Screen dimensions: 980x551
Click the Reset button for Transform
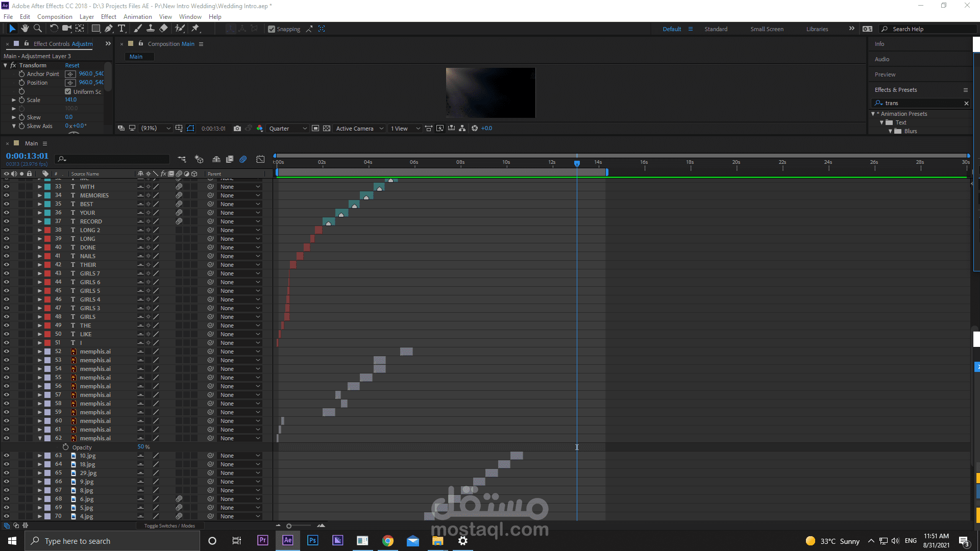72,65
